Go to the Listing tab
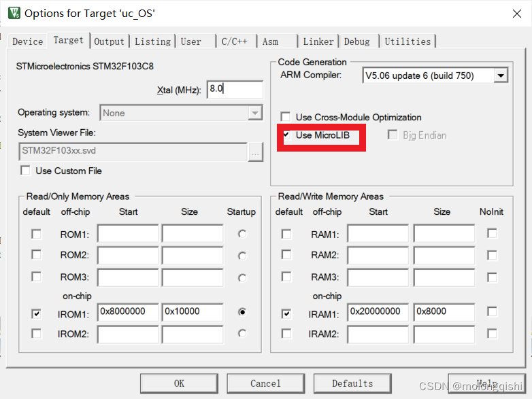This screenshot has width=532, height=399. pyautogui.click(x=152, y=41)
